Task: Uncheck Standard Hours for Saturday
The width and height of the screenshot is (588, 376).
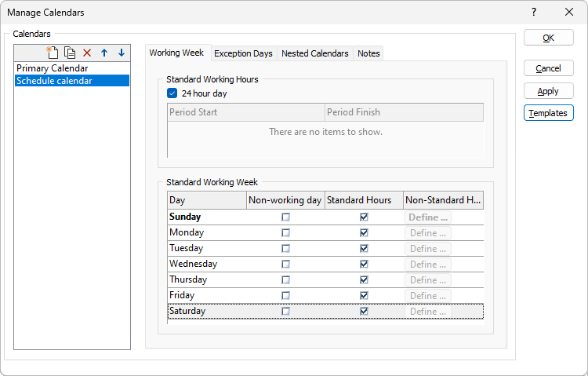Action: (364, 312)
